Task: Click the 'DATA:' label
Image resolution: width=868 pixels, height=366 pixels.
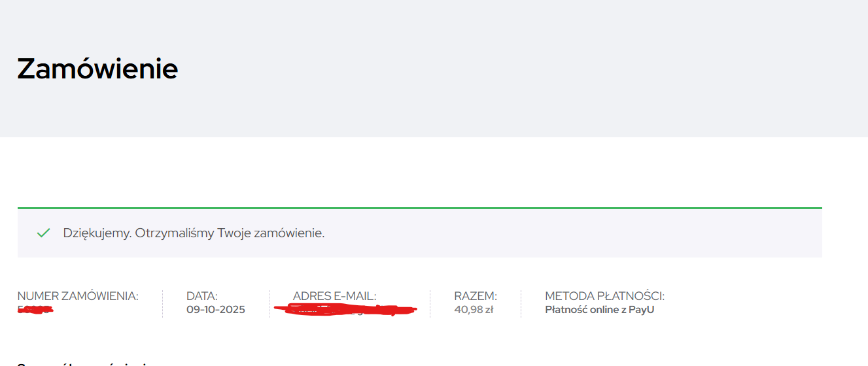Action: (202, 296)
